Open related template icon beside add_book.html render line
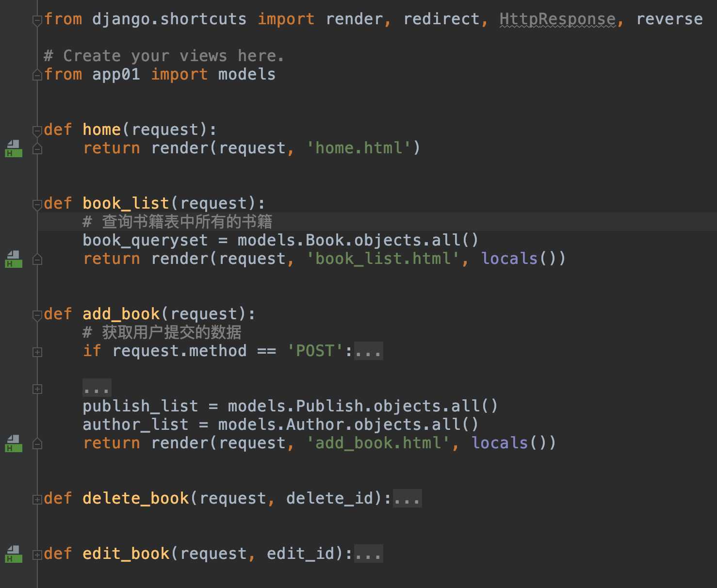This screenshot has width=717, height=588. point(14,443)
